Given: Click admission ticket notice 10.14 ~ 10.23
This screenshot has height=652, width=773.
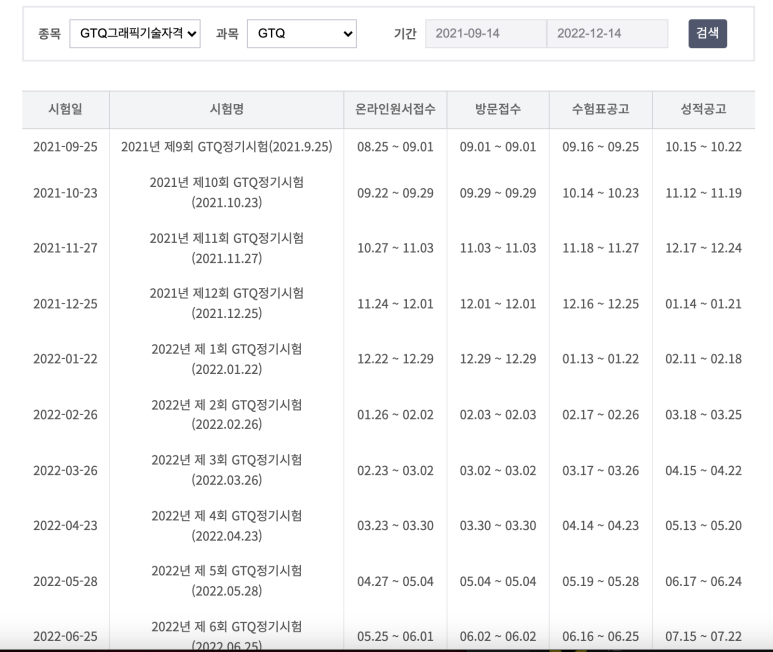Looking at the screenshot, I should tap(600, 193).
